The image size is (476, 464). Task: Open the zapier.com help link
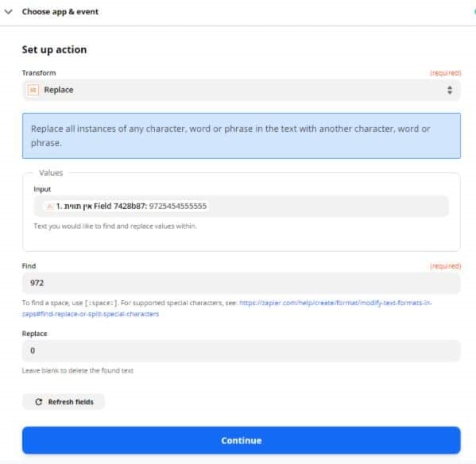(335, 303)
